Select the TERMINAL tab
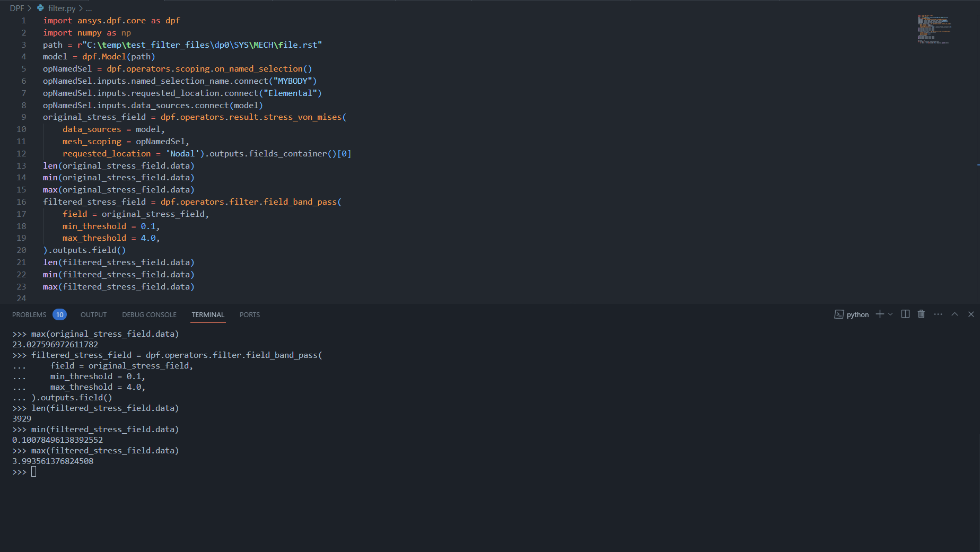980x552 pixels. pos(208,314)
